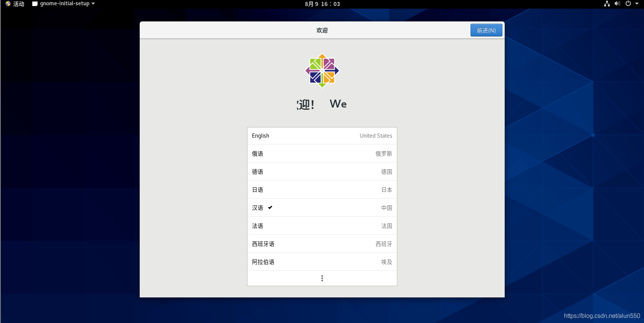Select 西班牙语 (Spanish) language row
644x323 pixels.
click(322, 244)
